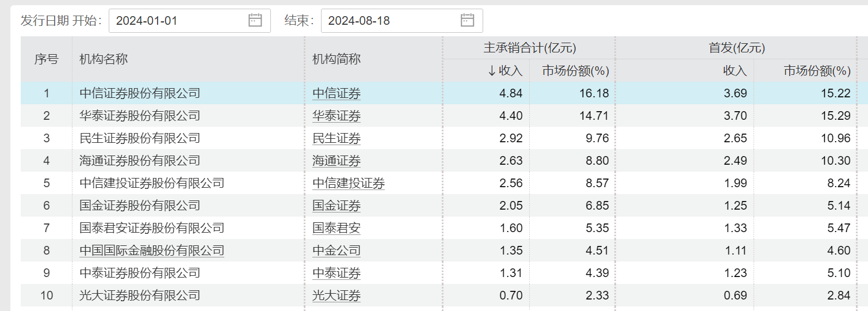Click the 序号 column header
Screen dimensions: 868x311
47,59
